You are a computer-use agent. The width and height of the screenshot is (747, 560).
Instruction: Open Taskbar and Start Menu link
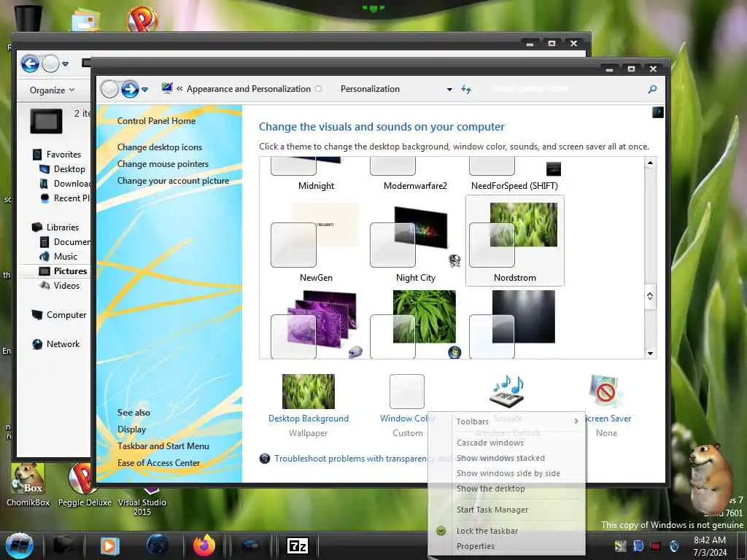coord(163,446)
